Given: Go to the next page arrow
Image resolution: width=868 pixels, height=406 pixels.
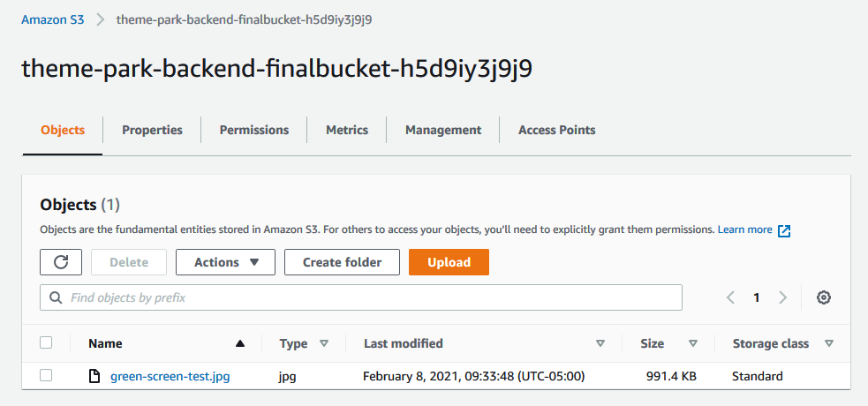Looking at the screenshot, I should (782, 297).
